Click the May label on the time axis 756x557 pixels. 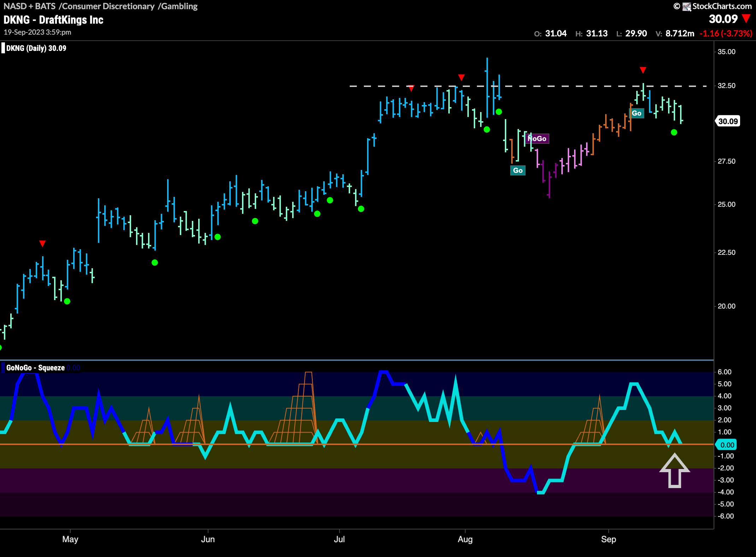(70, 539)
